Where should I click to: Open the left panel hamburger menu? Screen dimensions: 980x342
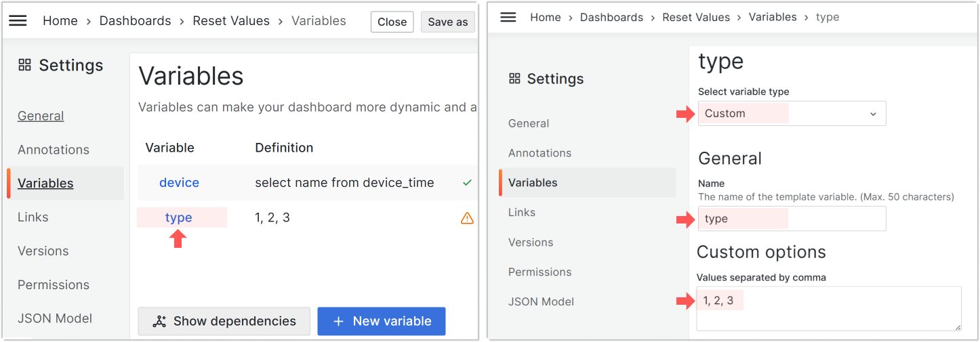click(18, 21)
